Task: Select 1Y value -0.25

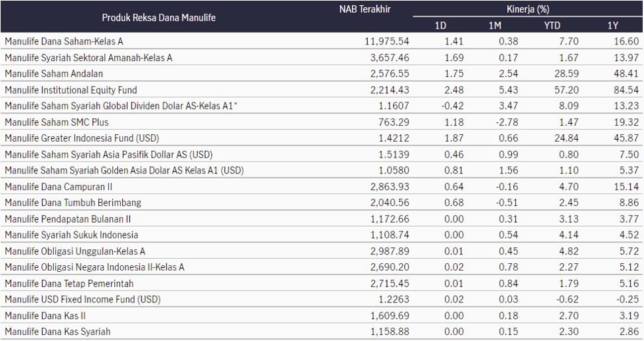Action: pos(627,299)
